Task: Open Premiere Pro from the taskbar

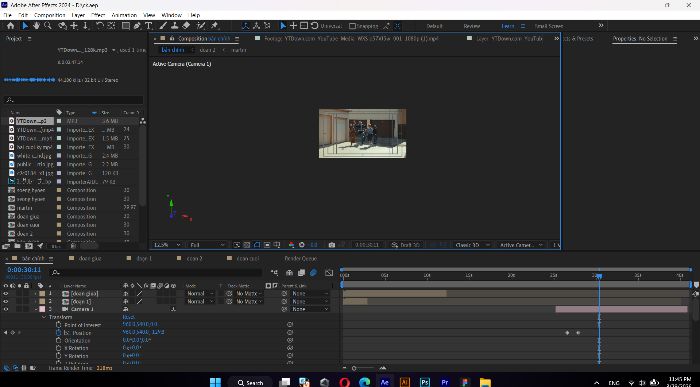Action: point(445,382)
